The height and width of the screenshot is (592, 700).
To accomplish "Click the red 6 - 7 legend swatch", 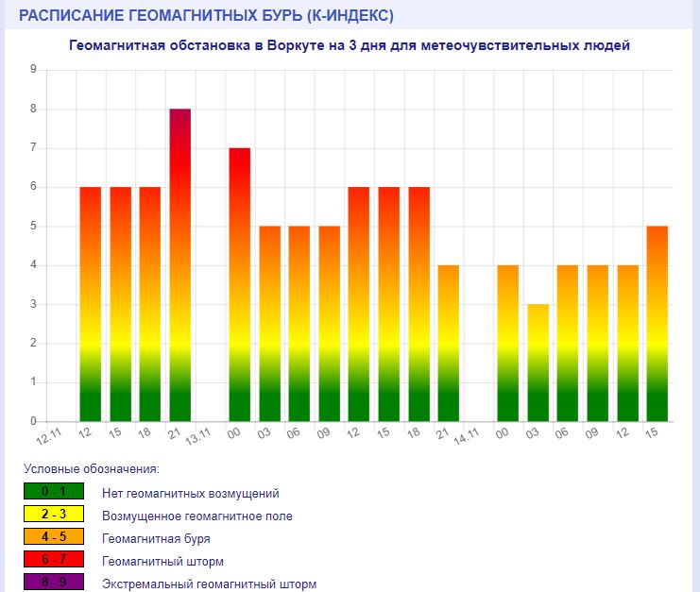I will point(54,560).
